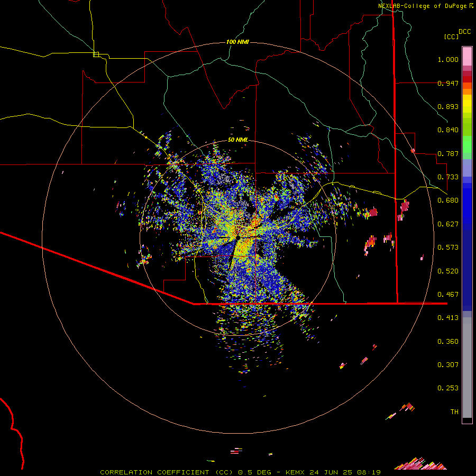Select the 0.680 legend value
The image size is (476, 476).
[448, 200]
